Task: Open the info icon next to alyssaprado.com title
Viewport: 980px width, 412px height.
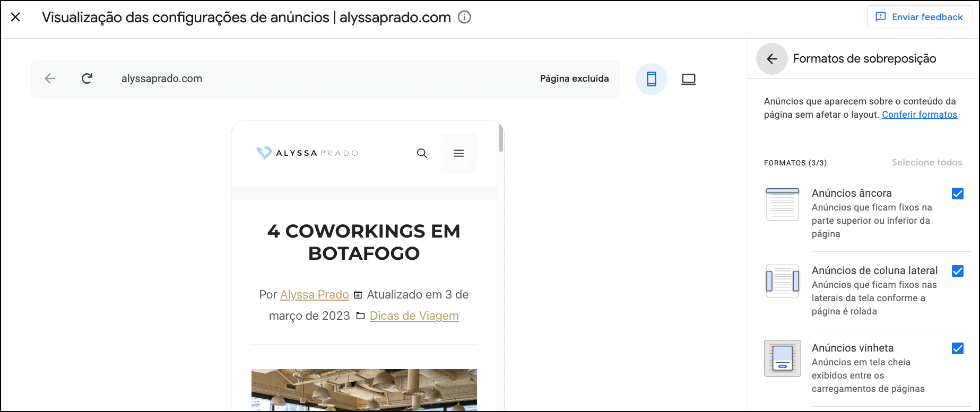Action: pos(464,17)
